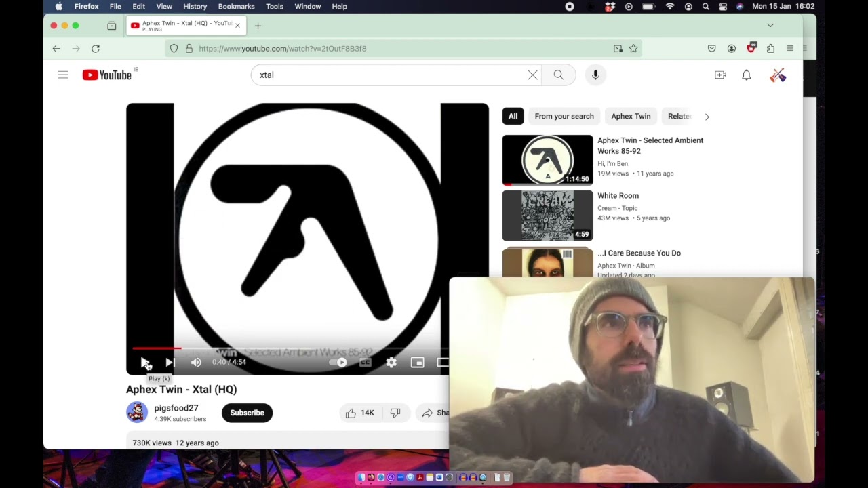Open the Bookmarks menu

[x=236, y=6]
